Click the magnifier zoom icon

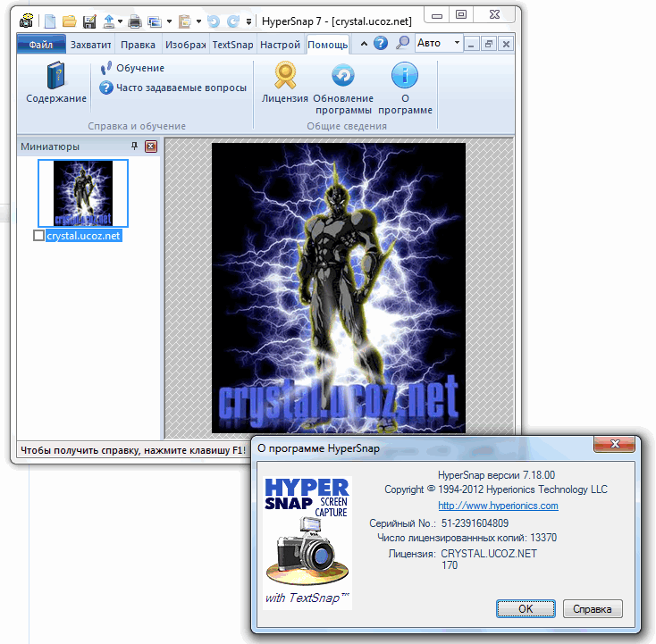pyautogui.click(x=402, y=43)
